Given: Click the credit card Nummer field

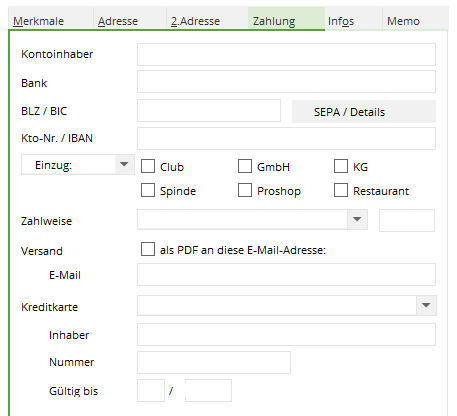Looking at the screenshot, I should (x=214, y=362).
